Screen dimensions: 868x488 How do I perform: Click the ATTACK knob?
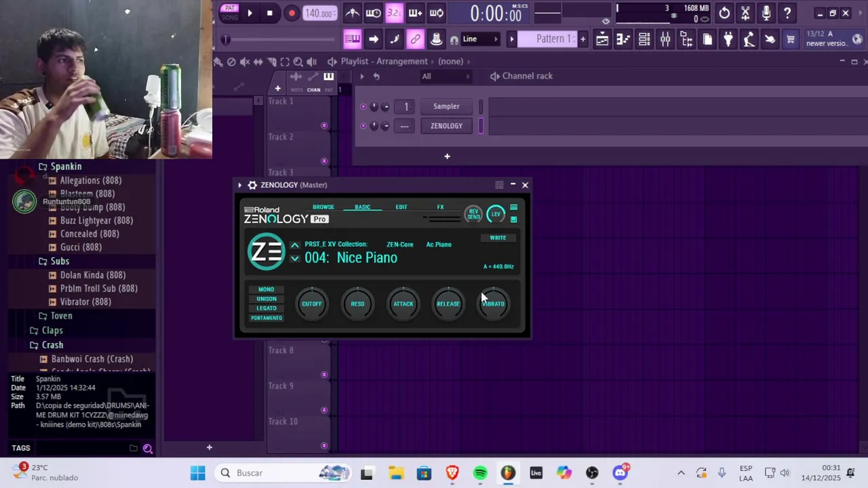point(403,304)
